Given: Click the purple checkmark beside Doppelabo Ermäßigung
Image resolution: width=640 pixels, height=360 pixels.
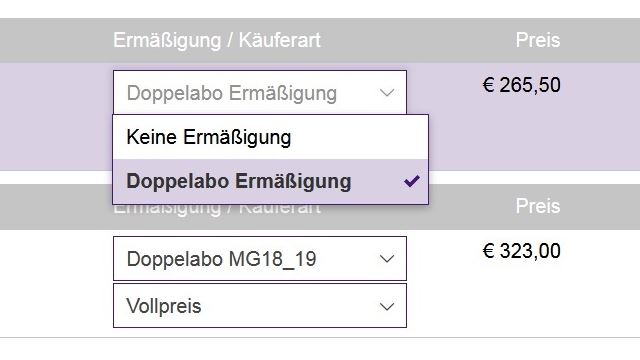Looking at the screenshot, I should 411,181.
